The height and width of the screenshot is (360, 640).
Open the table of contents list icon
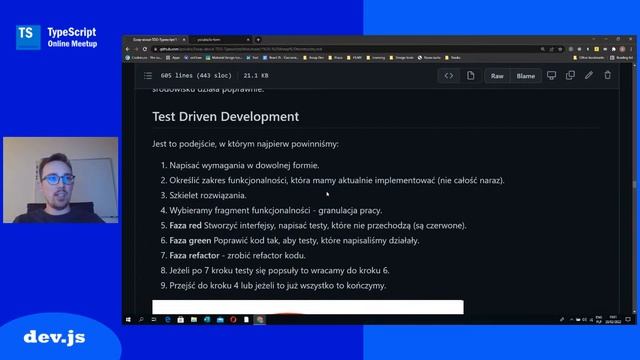148,76
